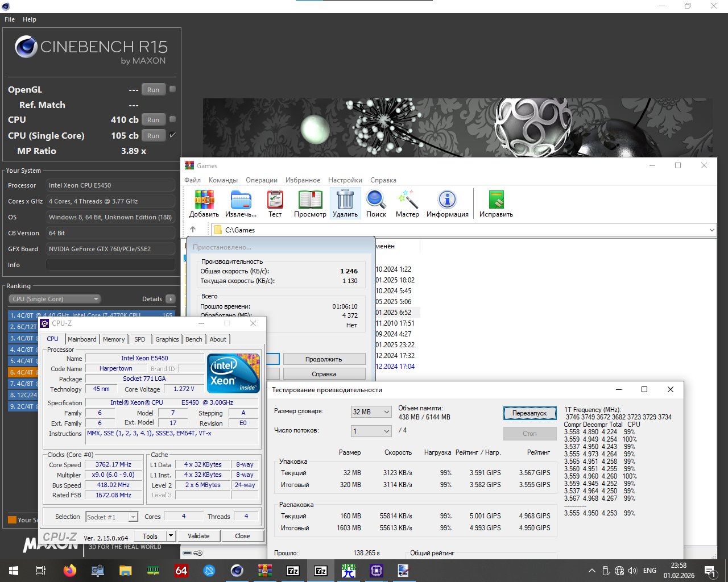Screen dimensions: 728x582
Task: Open the Bench tab in CPU-Z
Action: tap(193, 339)
